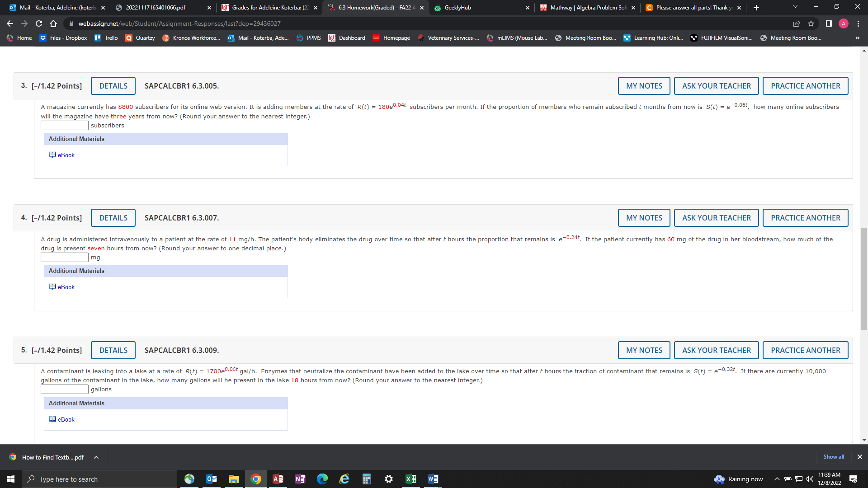Image resolution: width=868 pixels, height=488 pixels.
Task: Bookmark page with star icon
Action: [811, 23]
